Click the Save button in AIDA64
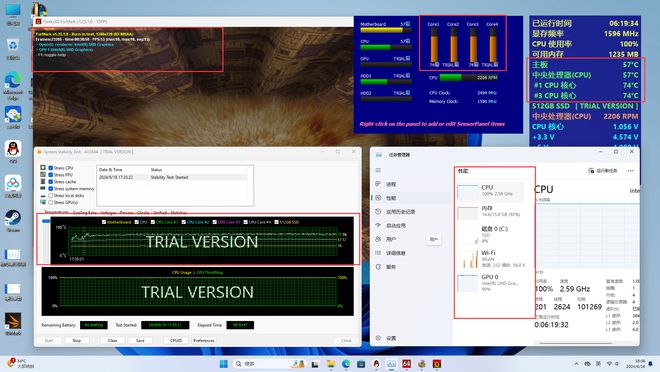The width and height of the screenshot is (660, 372). [x=140, y=340]
